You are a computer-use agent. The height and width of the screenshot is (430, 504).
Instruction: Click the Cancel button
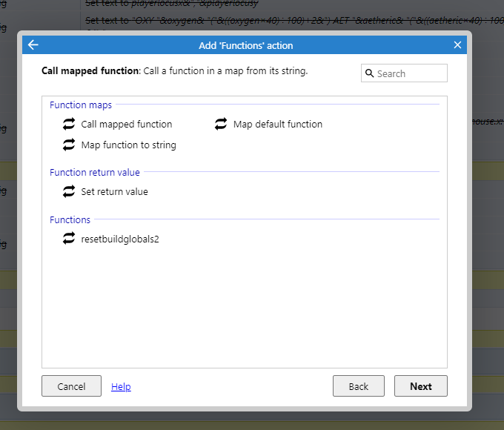[x=71, y=386]
